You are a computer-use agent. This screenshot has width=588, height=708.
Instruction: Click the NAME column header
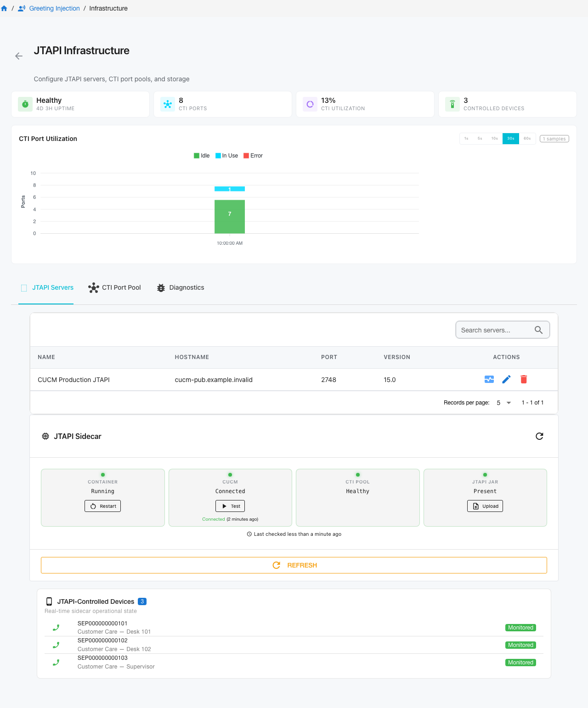tap(46, 357)
